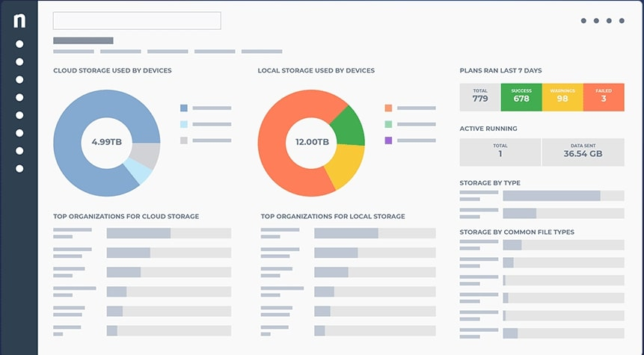Screen dimensions: 644x355
Task: Click the 4.99TB cloud storage donut center
Action: (x=107, y=142)
